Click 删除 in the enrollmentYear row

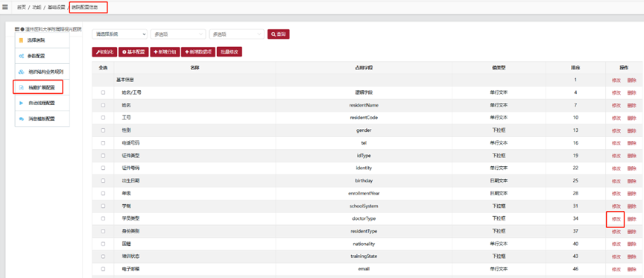[x=631, y=194]
